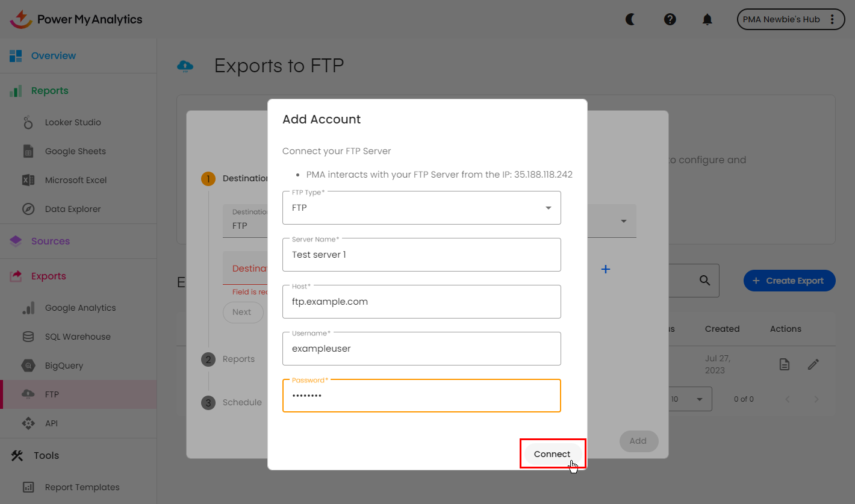Open the help question mark icon
This screenshot has height=504, width=855.
click(x=670, y=19)
